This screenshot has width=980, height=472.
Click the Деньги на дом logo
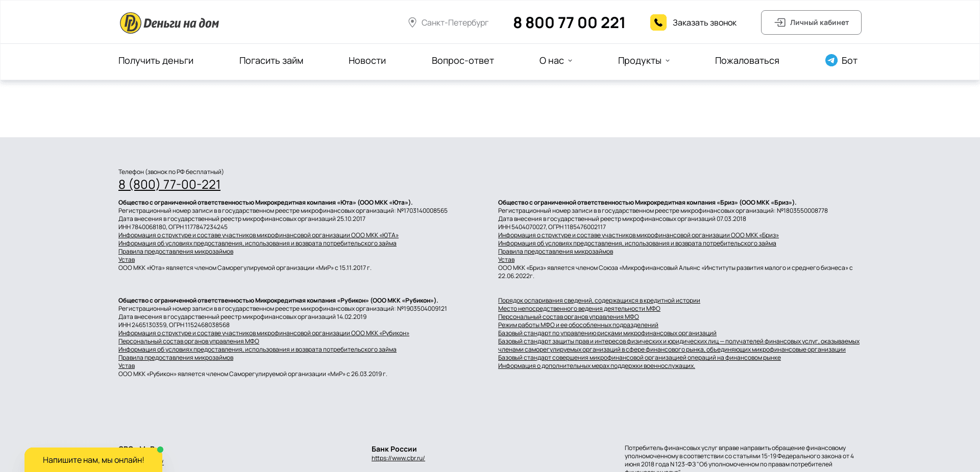coord(169,22)
